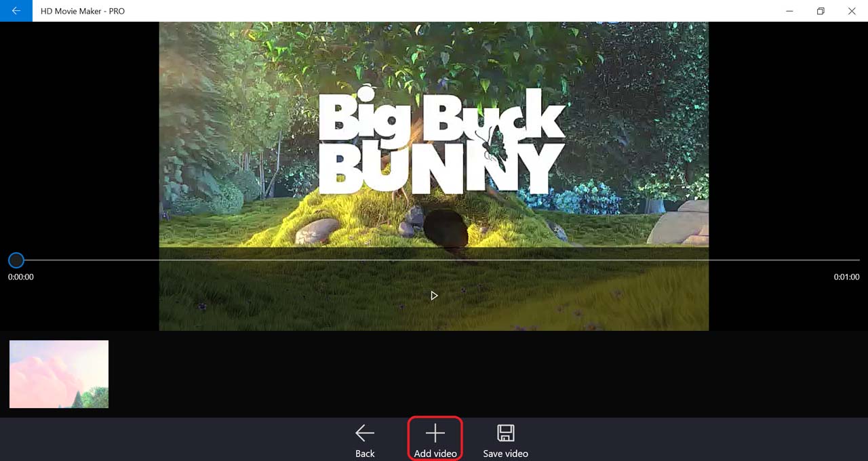The image size is (868, 461).
Task: Click the left arrow icon above Back
Action: (365, 433)
